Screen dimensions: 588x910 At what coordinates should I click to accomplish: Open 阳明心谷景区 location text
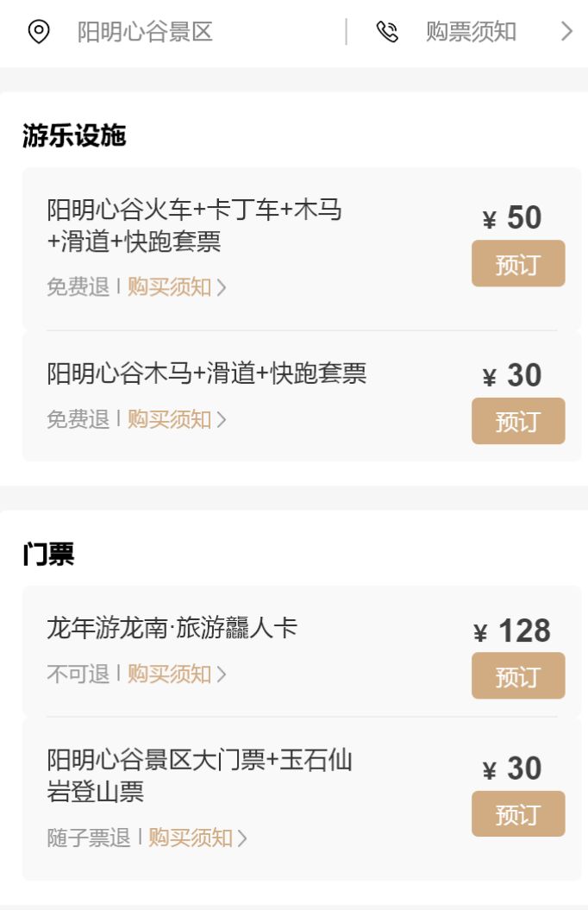pyautogui.click(x=145, y=33)
